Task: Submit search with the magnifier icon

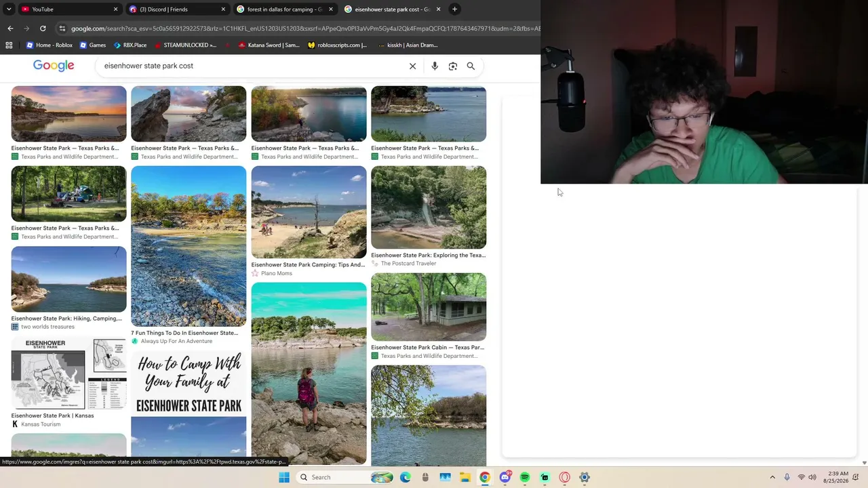Action: 471,66
